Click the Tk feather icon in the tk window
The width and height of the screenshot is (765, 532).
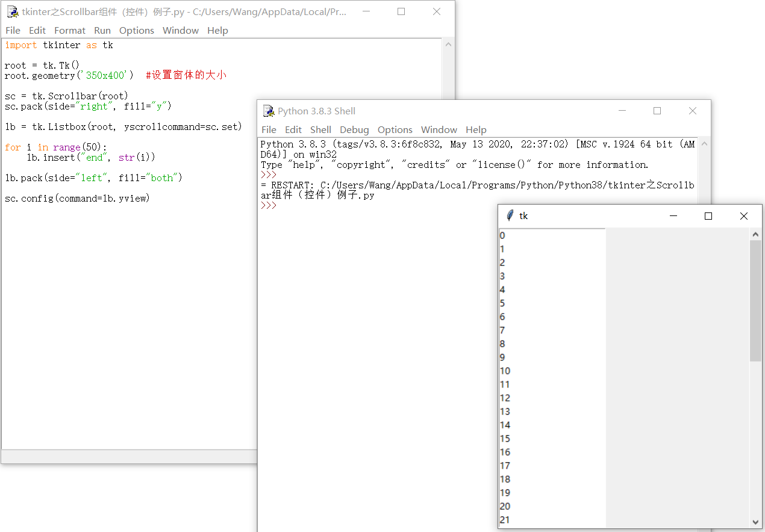click(x=510, y=215)
